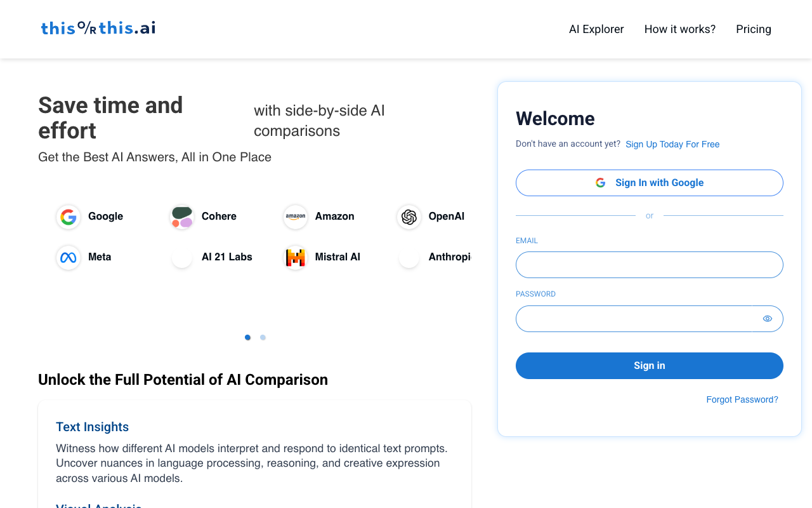Show password with the eye icon
Viewport: 812px width, 508px height.
(x=768, y=319)
